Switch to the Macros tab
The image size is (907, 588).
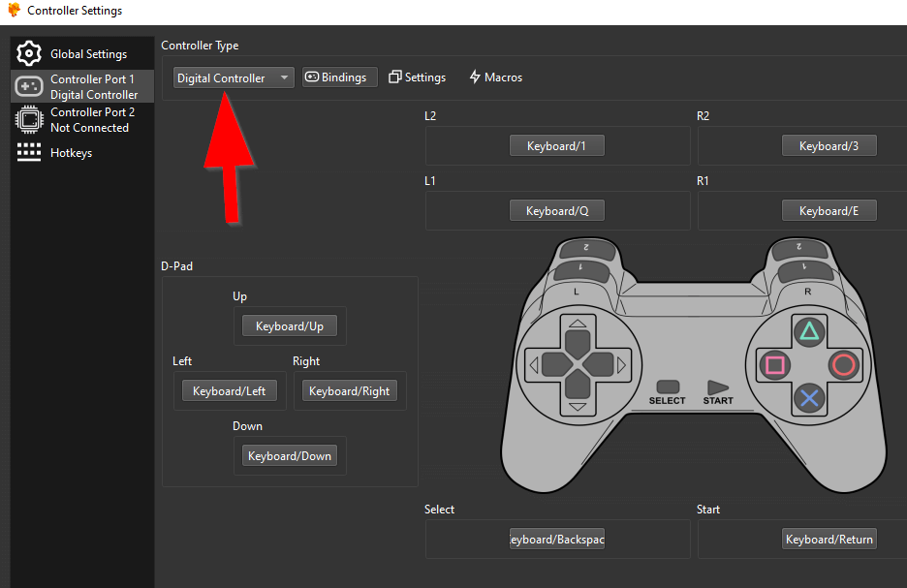(496, 77)
